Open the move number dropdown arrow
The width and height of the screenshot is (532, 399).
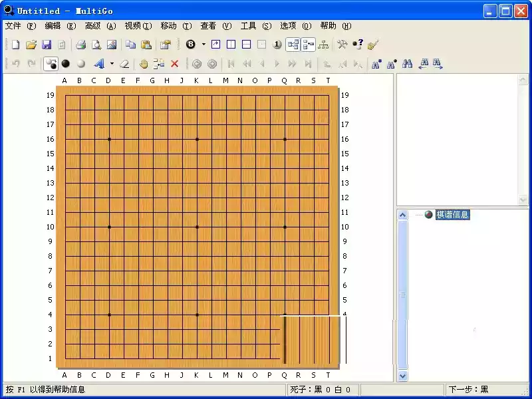pos(203,45)
